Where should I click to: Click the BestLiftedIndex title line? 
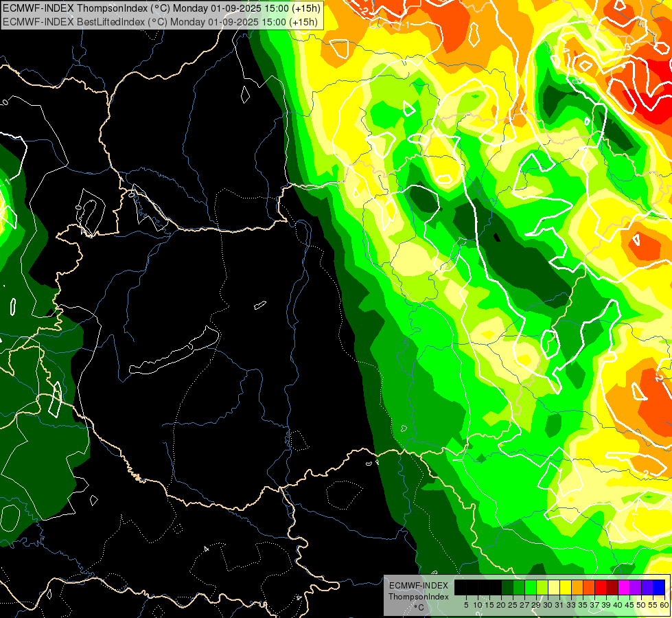tap(161, 22)
